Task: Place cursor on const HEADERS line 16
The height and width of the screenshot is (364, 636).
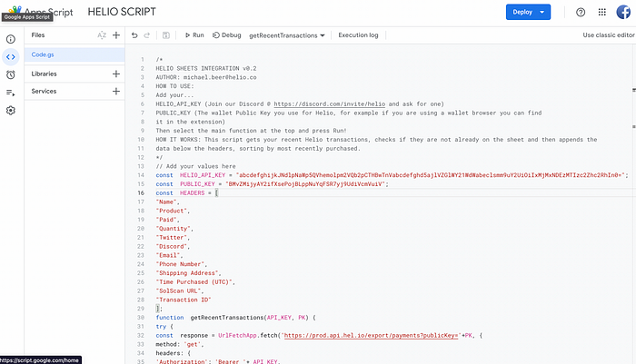Action: [187, 193]
